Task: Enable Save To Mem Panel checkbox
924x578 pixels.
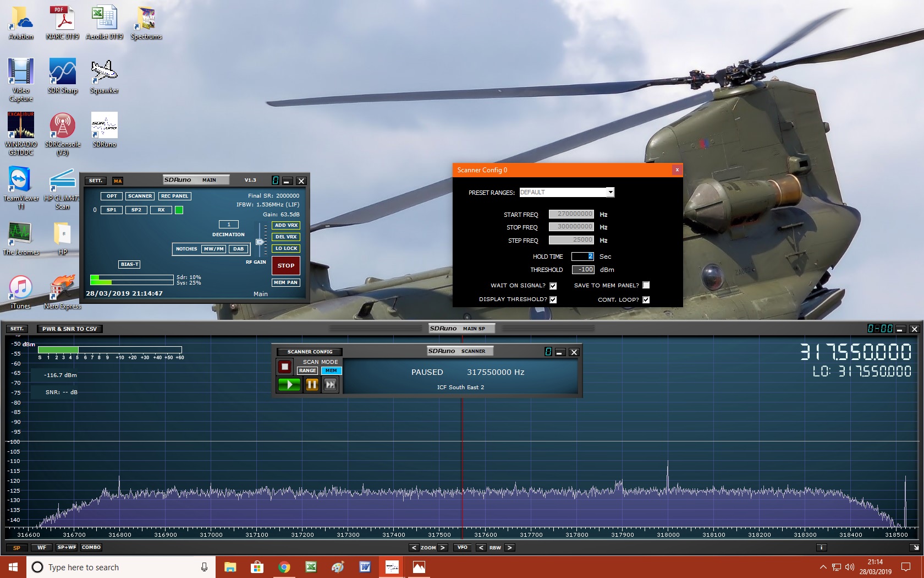Action: 646,285
